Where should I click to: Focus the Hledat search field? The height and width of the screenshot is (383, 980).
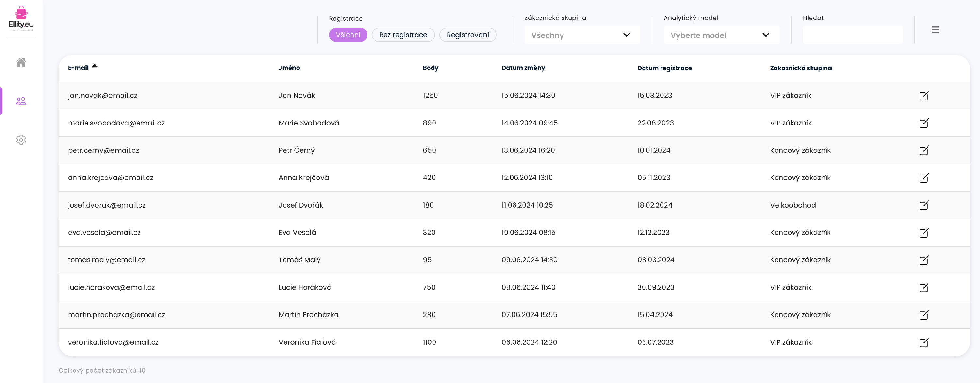tap(852, 35)
